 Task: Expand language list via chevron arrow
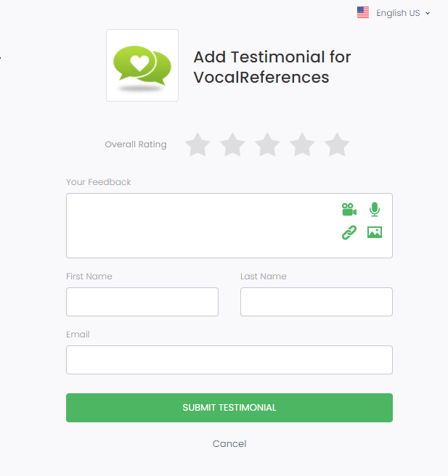tap(428, 13)
